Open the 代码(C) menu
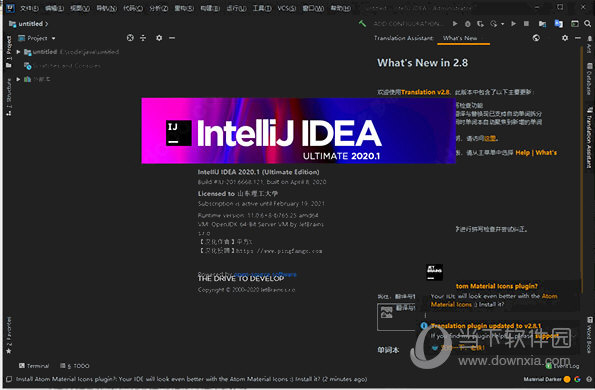Viewport: 595px width, 390px height. [133, 8]
